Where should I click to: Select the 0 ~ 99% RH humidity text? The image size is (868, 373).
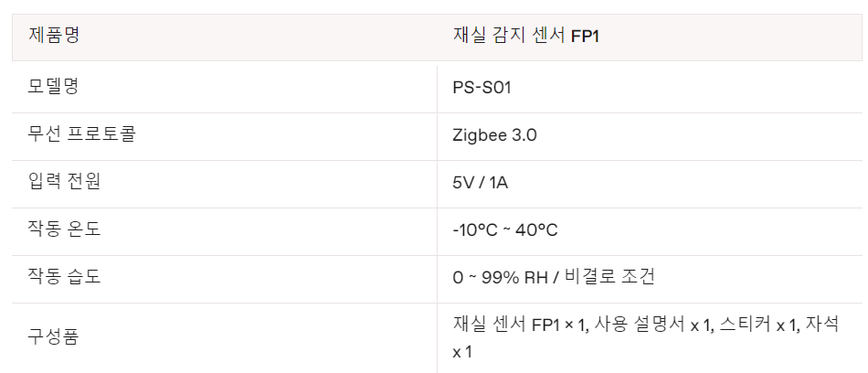pos(509,278)
